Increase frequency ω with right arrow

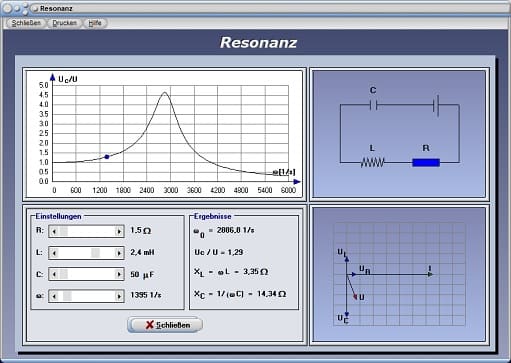119,296
